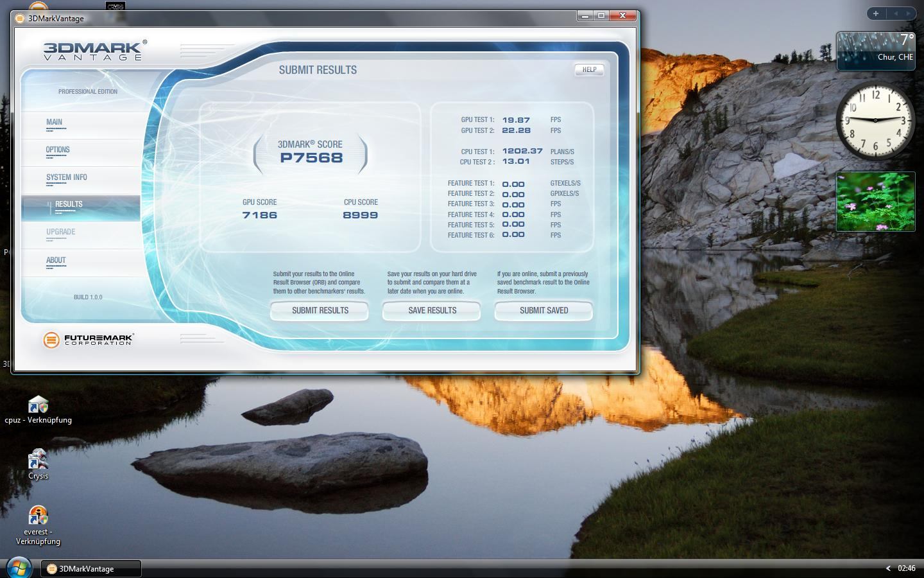This screenshot has height=578, width=924.
Task: Click the SAVE RESULTS button
Action: (432, 311)
